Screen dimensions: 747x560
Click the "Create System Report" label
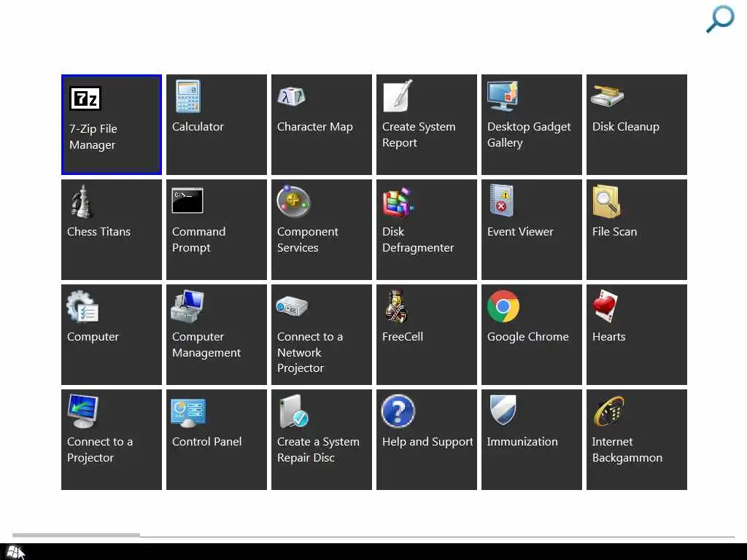(419, 135)
